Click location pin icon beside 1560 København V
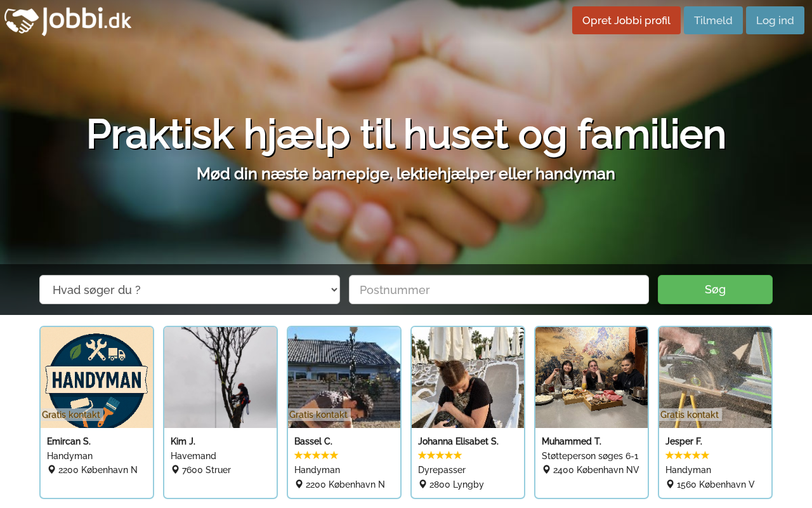The width and height of the screenshot is (812, 508). (x=670, y=485)
